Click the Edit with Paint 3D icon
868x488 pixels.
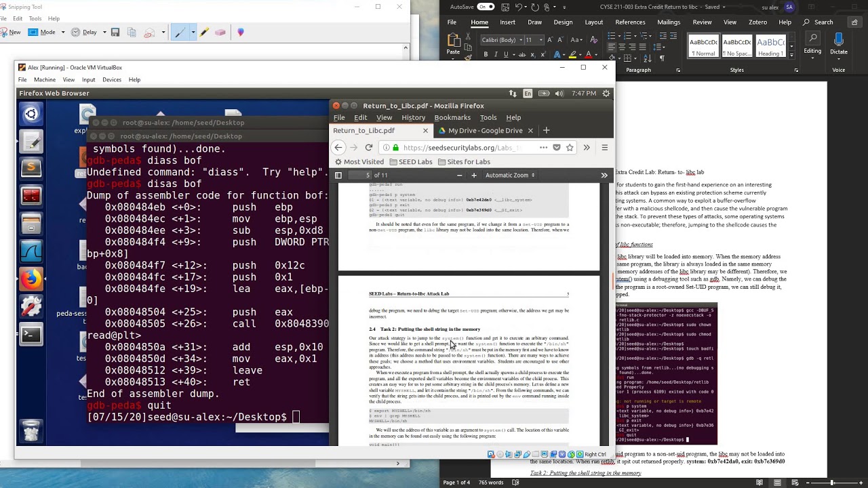click(x=240, y=32)
